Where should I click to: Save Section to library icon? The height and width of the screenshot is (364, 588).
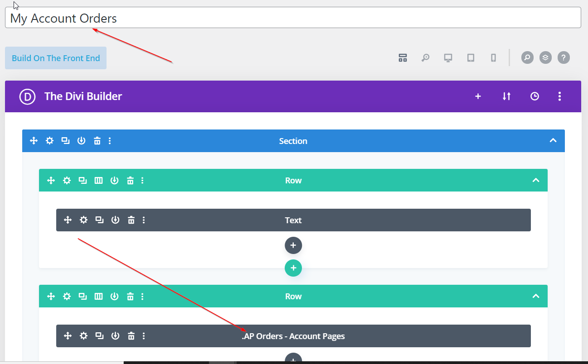(x=81, y=141)
